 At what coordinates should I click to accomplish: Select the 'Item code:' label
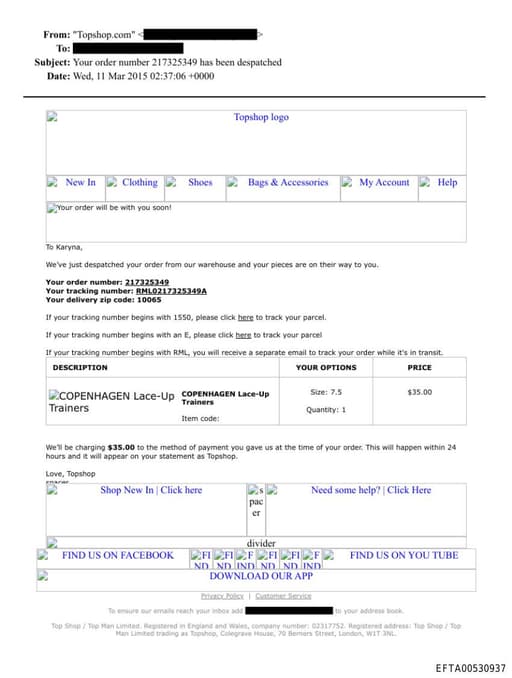click(x=200, y=419)
